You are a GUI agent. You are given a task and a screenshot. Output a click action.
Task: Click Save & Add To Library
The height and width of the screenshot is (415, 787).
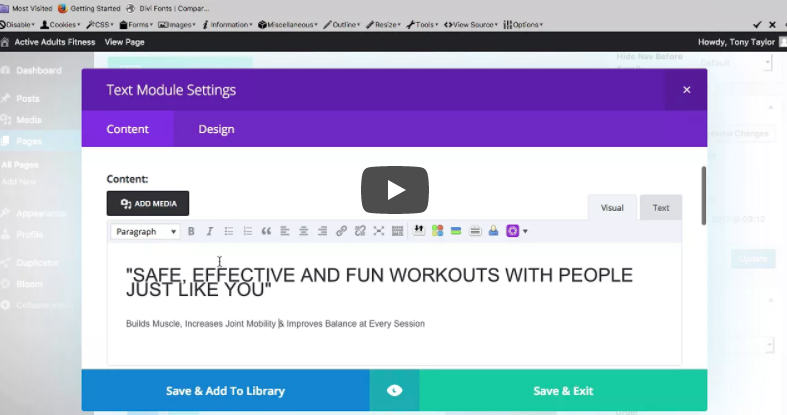225,390
